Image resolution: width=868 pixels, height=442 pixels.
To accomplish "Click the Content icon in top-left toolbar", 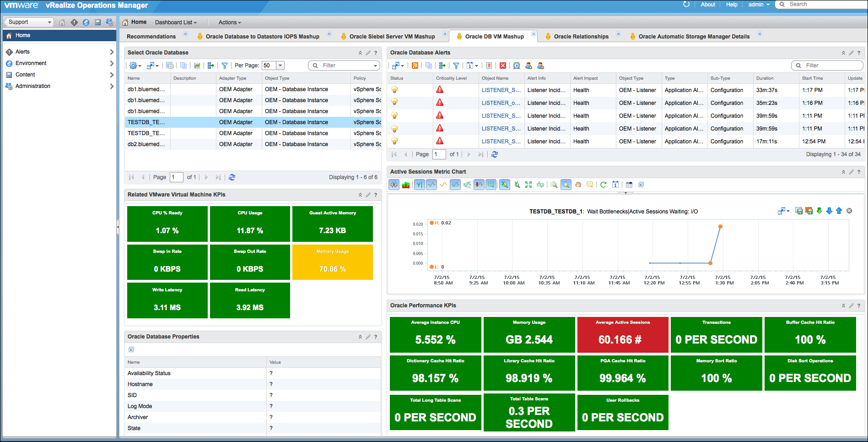I will tap(97, 22).
